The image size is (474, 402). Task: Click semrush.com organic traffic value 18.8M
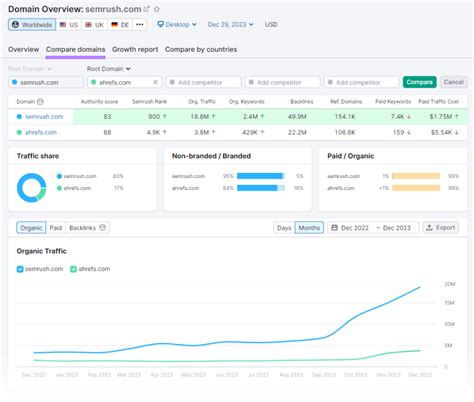pos(200,117)
